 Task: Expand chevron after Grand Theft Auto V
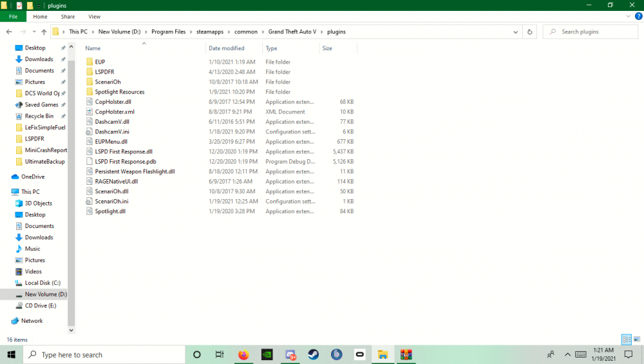point(321,32)
